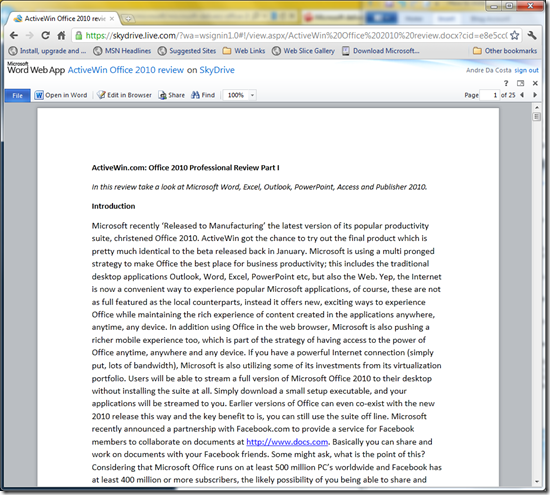Click the scrollbar up arrow
The height and width of the screenshot is (495, 550).
pyautogui.click(x=536, y=107)
